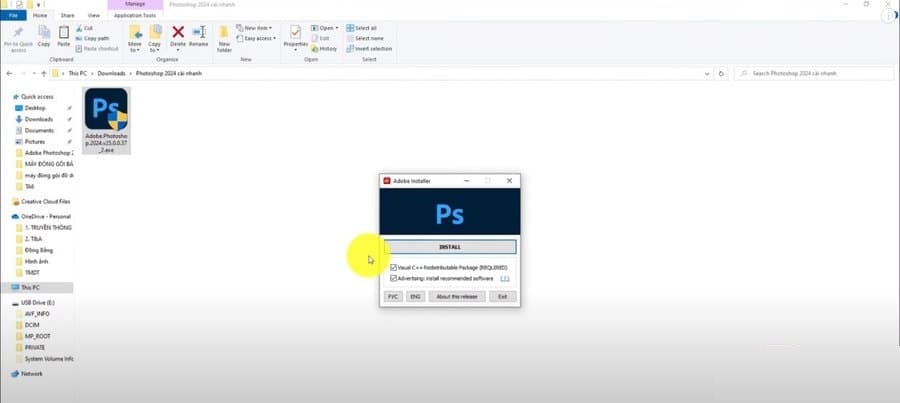Click About this release button
The height and width of the screenshot is (403, 900).
pyautogui.click(x=457, y=297)
